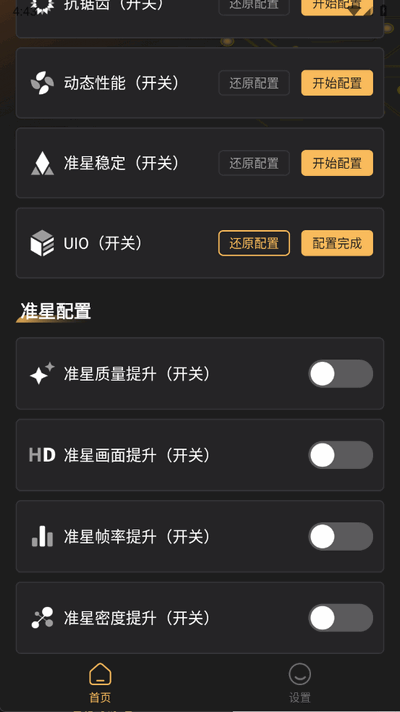Screen dimensions: 400x712
Task: Start configuring 准星稳定 with 开始配置
Action: pos(337,163)
